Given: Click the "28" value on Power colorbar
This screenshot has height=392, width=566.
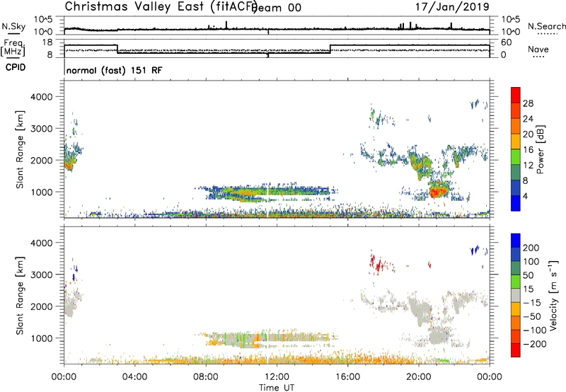Looking at the screenshot, I should pyautogui.click(x=528, y=103).
